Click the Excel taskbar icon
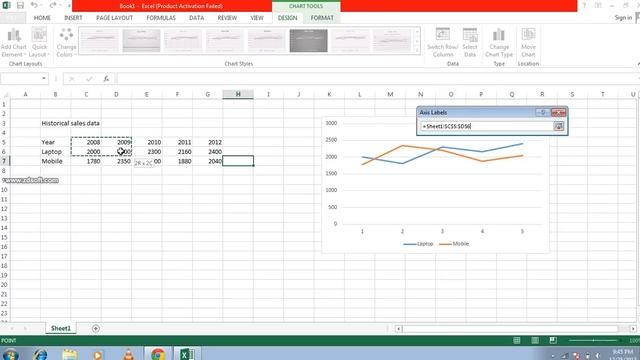 tap(187, 354)
